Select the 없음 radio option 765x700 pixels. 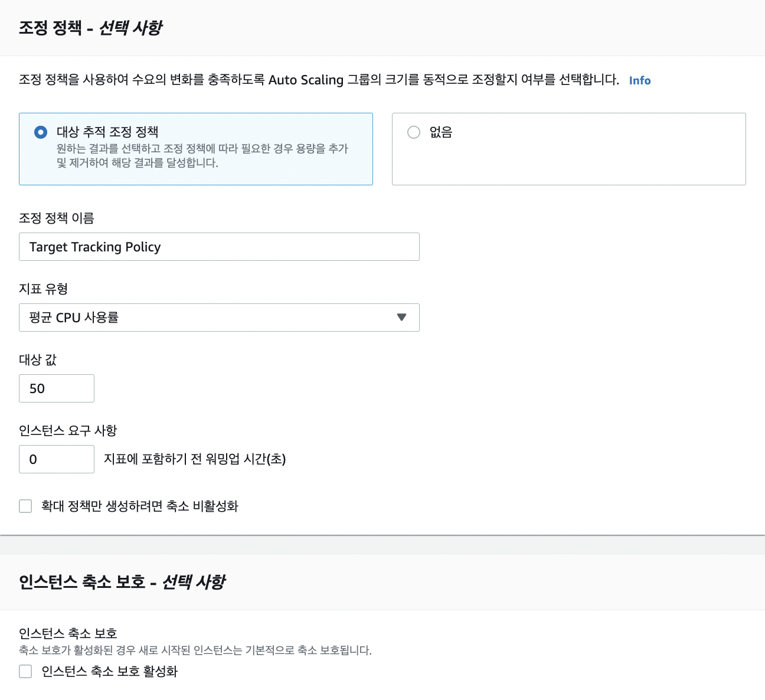pyautogui.click(x=414, y=132)
